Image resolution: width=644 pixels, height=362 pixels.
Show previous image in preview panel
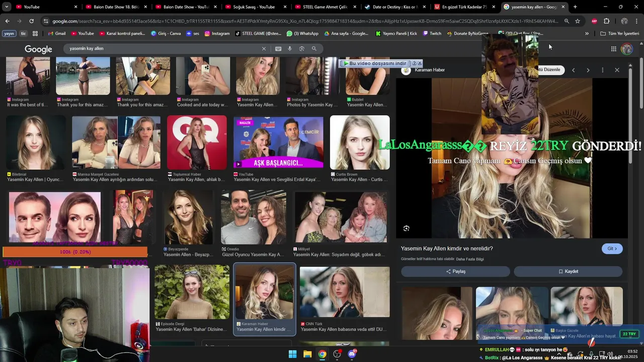pos(573,70)
